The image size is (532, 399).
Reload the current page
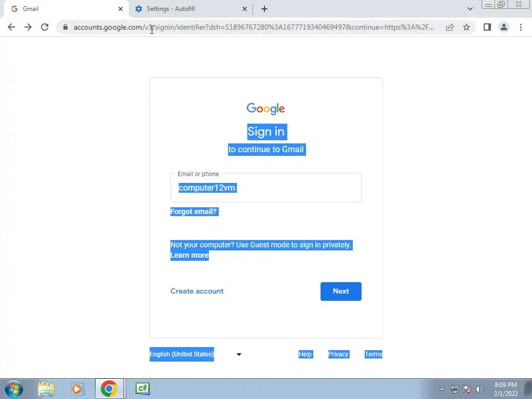[x=45, y=27]
